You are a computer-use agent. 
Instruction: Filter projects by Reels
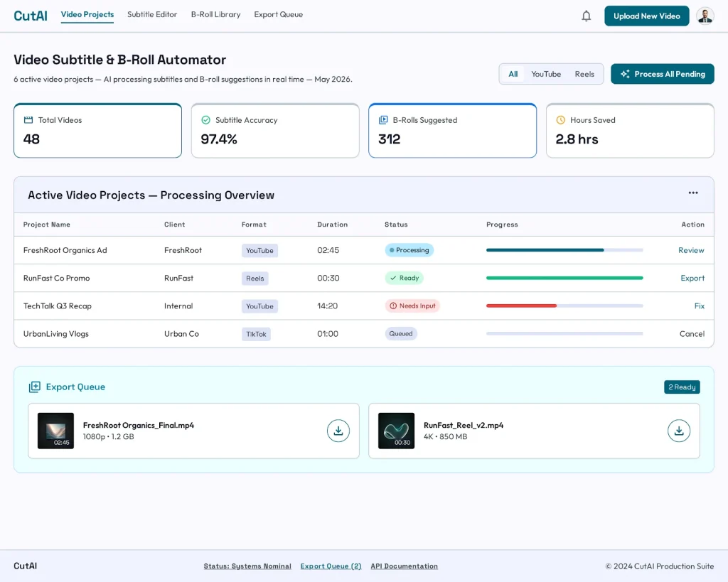coord(584,74)
